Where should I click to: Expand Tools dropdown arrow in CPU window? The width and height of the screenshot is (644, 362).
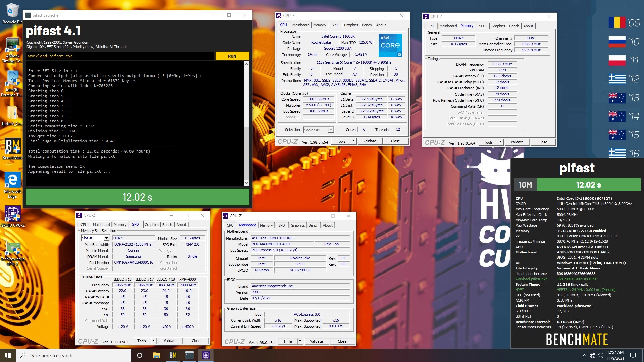click(353, 141)
